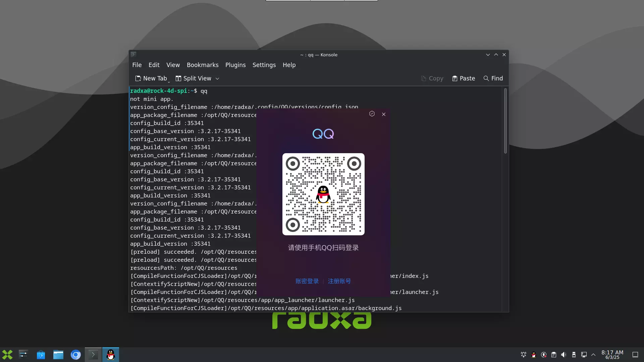Image resolution: width=644 pixels, height=362 pixels.
Task: Click the New Tab button in Konsole
Action: [151, 78]
